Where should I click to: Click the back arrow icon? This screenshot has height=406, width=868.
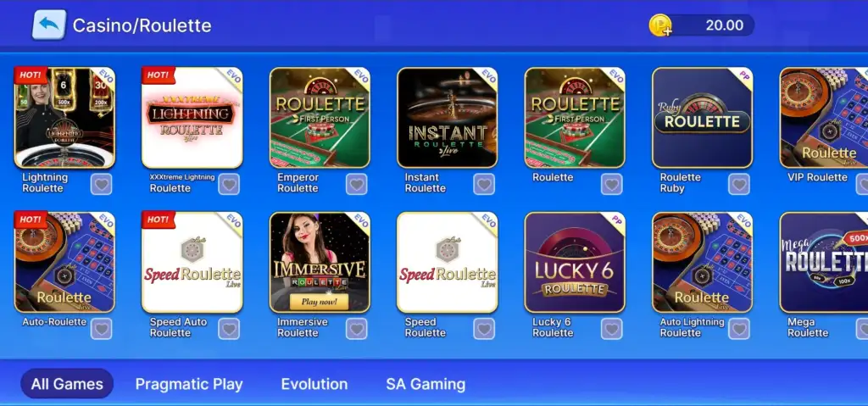[x=49, y=25]
